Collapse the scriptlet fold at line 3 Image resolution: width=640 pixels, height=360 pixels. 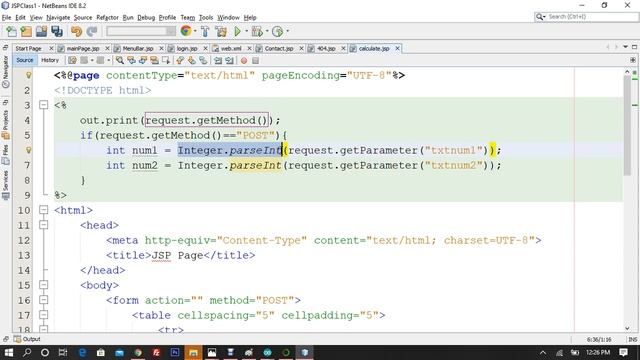44,105
